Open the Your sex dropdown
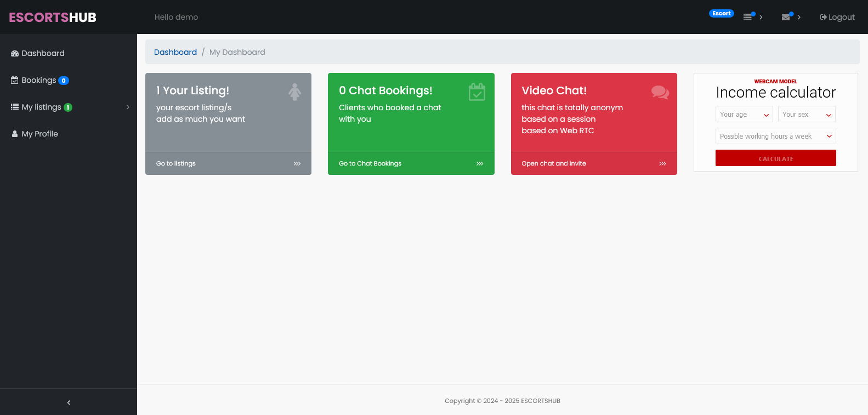 coord(807,114)
